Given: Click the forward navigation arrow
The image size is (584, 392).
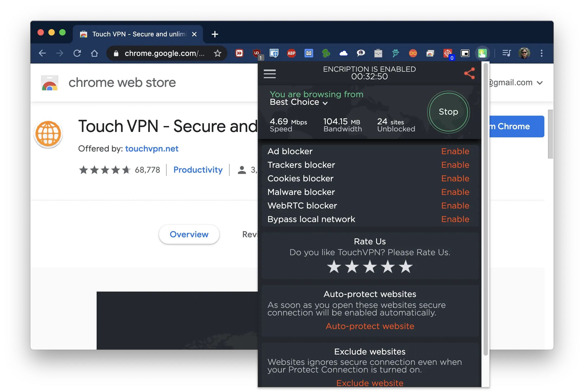Looking at the screenshot, I should (x=59, y=53).
